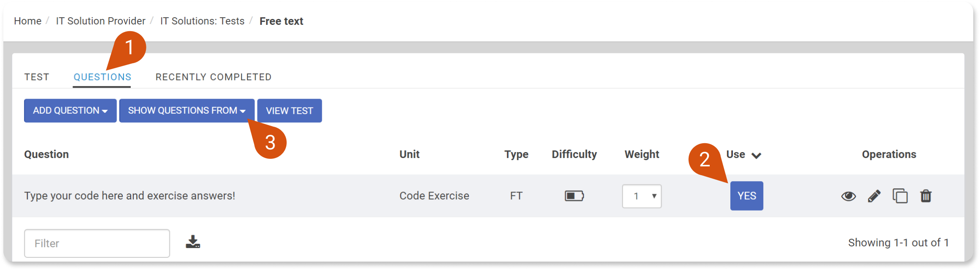Image resolution: width=980 pixels, height=270 pixels.
Task: Open the RECENTLY COMPLETED tab
Action: 213,77
